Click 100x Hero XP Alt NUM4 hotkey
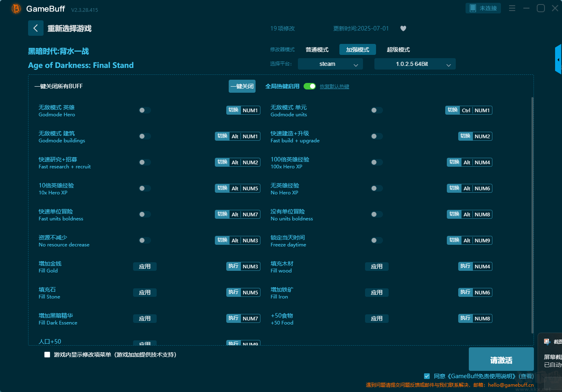 470,162
